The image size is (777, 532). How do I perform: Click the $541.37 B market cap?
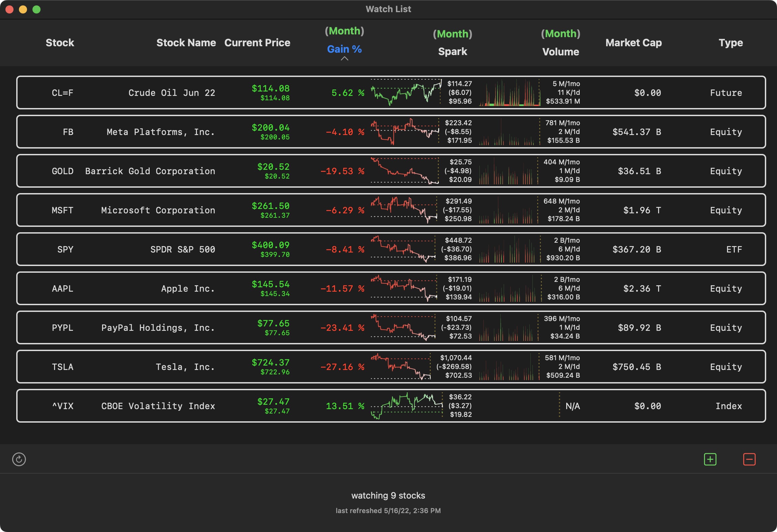tap(637, 132)
